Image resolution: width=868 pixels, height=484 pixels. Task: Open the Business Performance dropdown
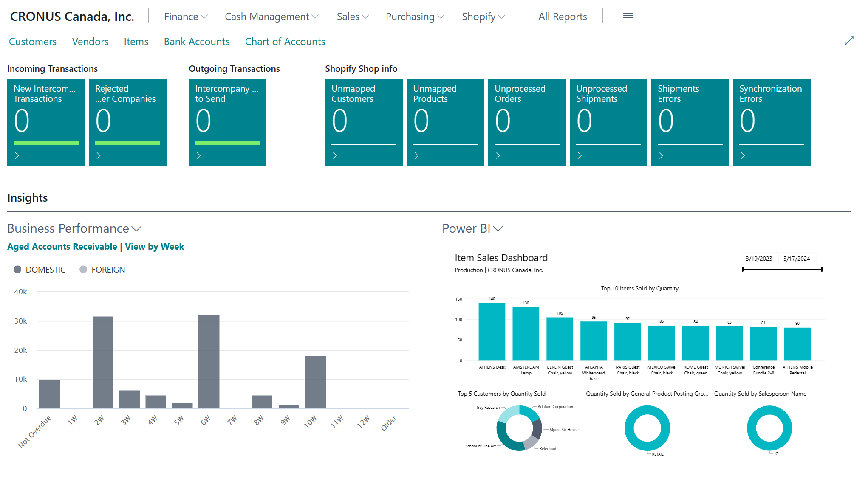click(74, 228)
